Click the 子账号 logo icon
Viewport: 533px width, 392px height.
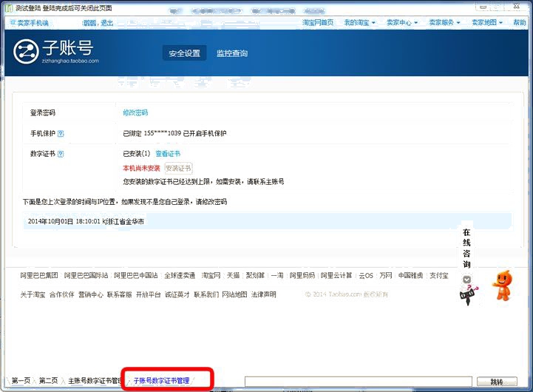pos(27,51)
